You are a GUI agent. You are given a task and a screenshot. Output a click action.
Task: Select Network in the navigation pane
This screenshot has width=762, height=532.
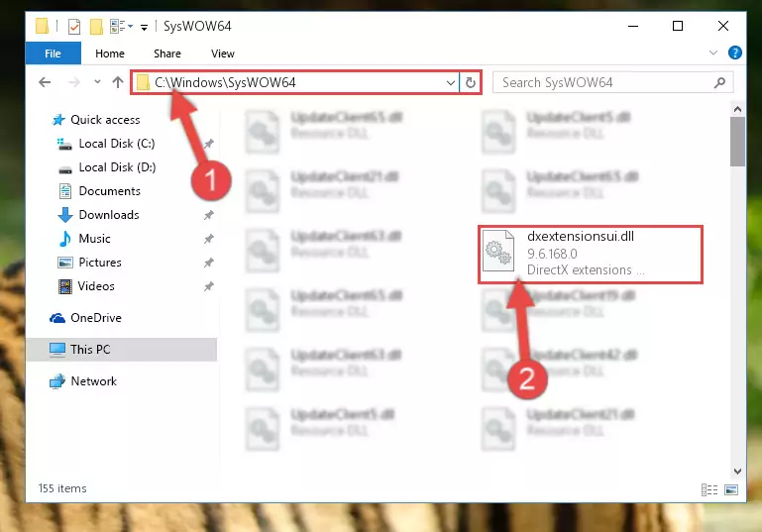(94, 380)
